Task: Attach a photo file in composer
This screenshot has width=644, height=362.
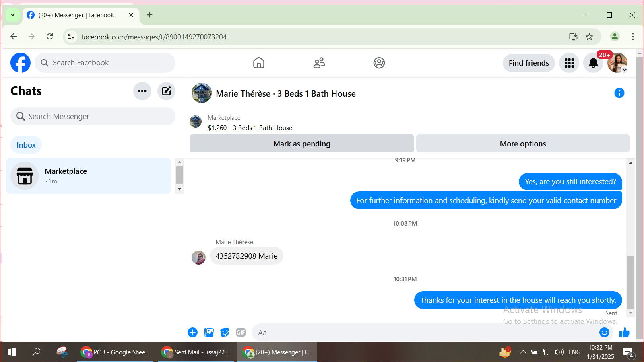Action: pos(209,333)
